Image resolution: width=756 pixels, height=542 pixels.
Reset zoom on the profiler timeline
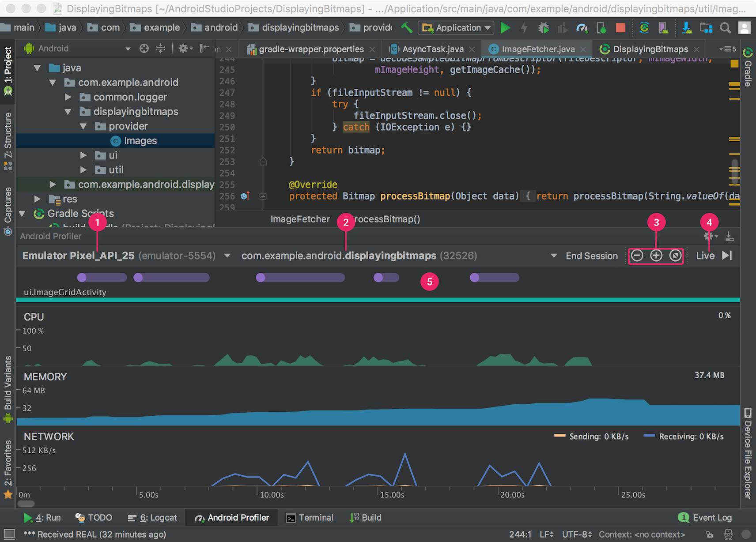coord(675,256)
